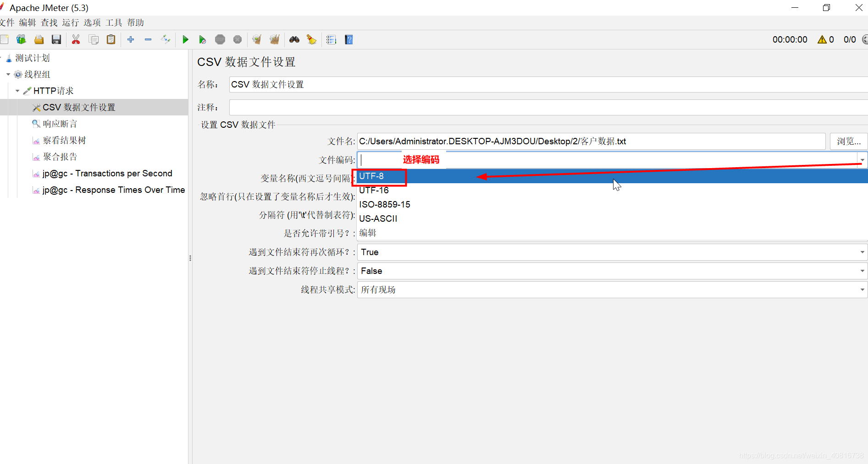Select jp@gc - Response Times Over Time node

[x=114, y=190]
